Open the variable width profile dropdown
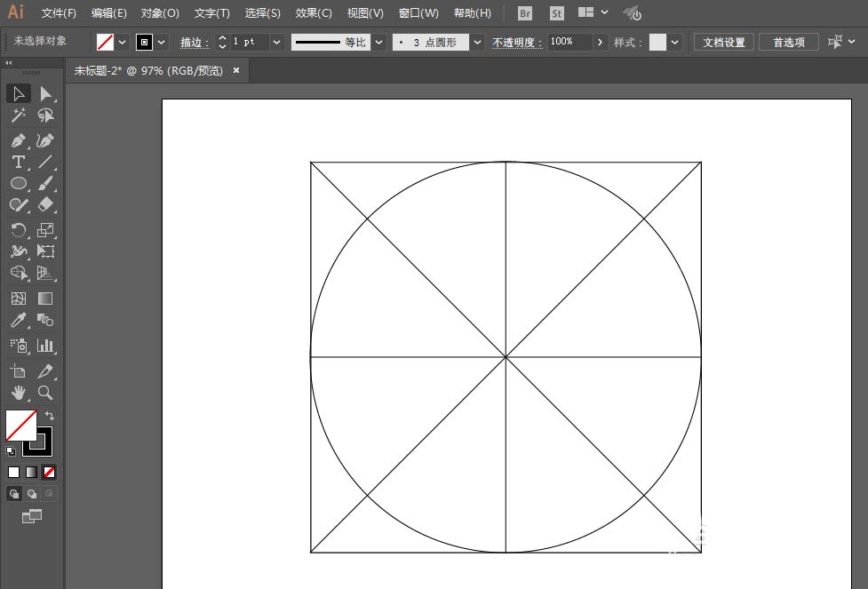 pos(379,42)
